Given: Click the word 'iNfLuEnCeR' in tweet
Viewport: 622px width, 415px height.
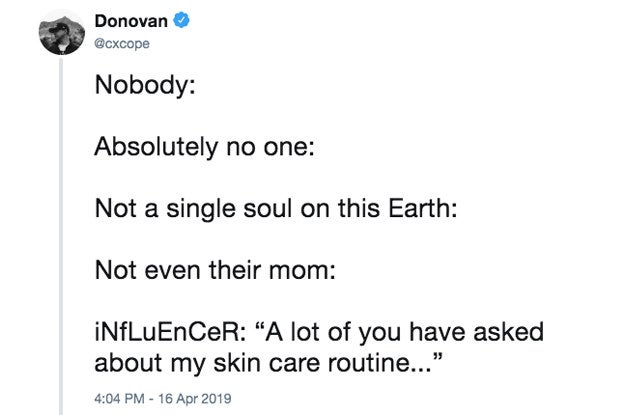Looking at the screenshot, I should click(167, 332).
